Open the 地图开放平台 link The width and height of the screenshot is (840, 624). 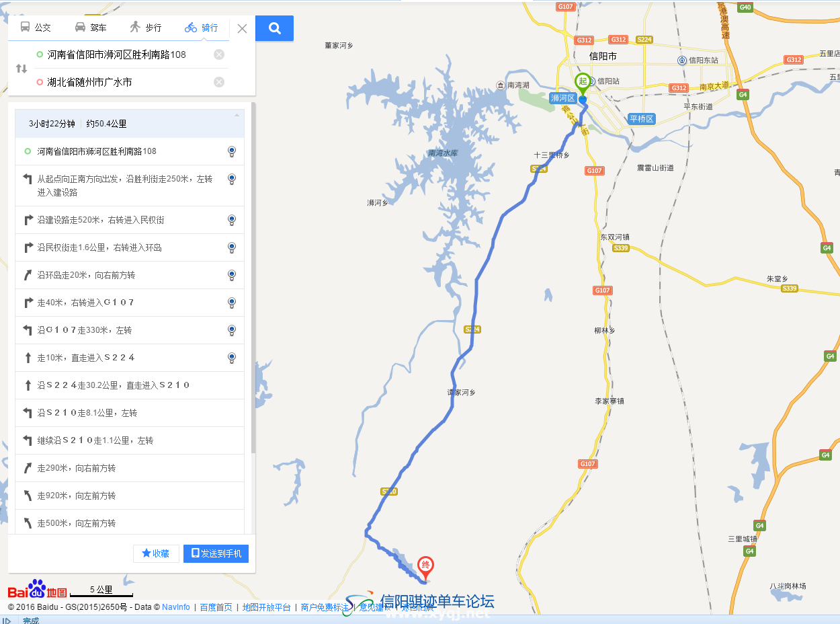pyautogui.click(x=267, y=607)
